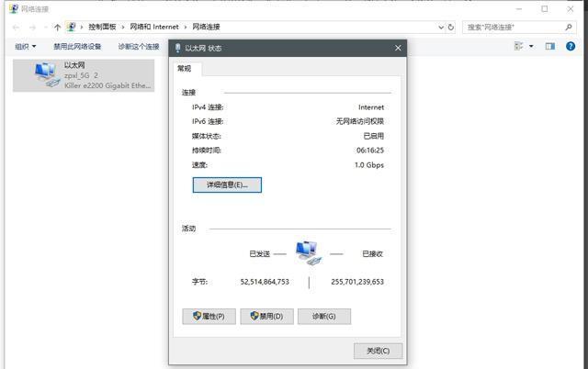Click the 媒体状态 已启用 value
This screenshot has width=588, height=369.
coord(374,136)
